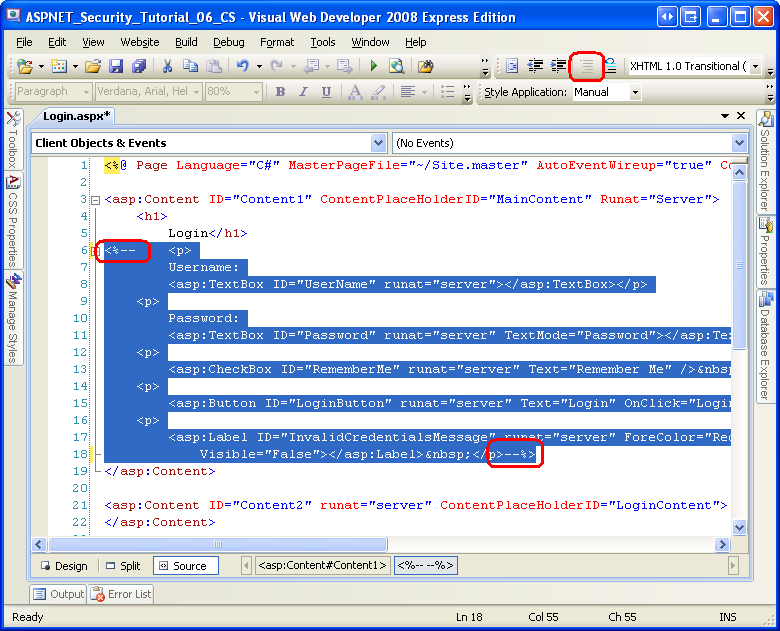Click the Save All icon
Screen dimensions: 780x631
139,66
